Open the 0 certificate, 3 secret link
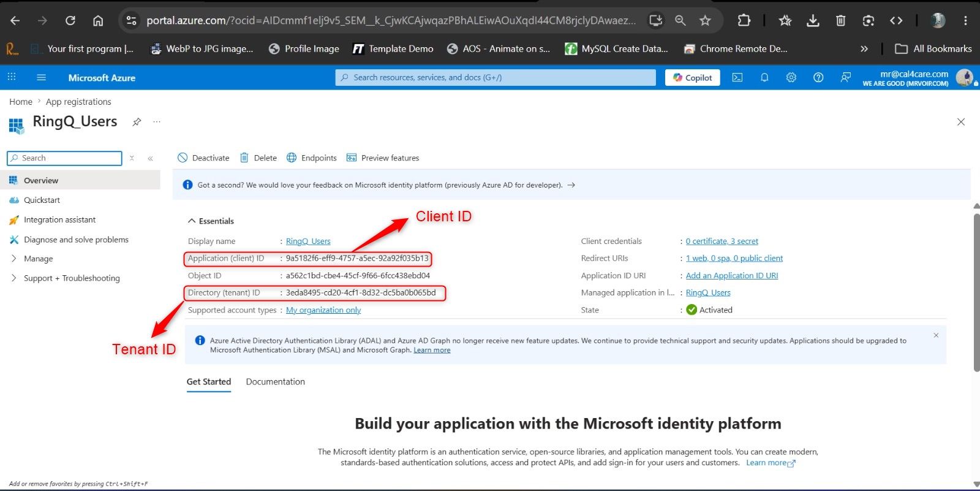Viewport: 980px width, 491px height. 722,242
